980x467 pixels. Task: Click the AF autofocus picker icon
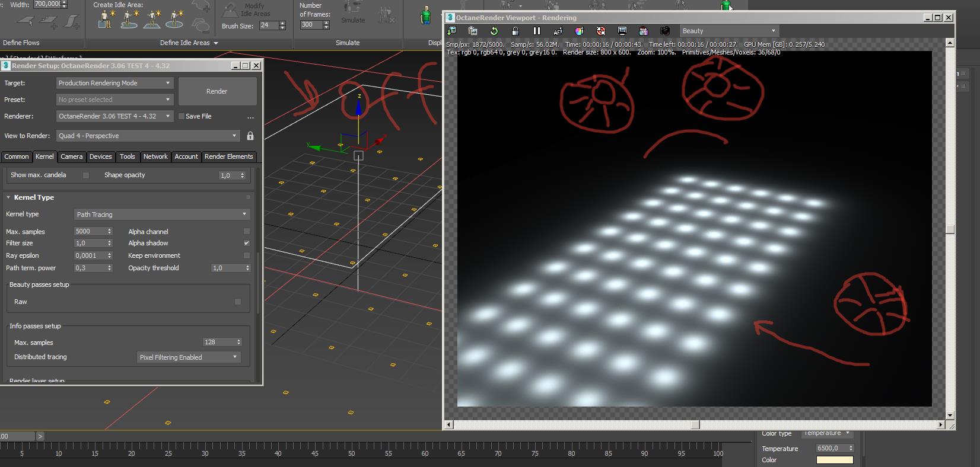point(558,31)
